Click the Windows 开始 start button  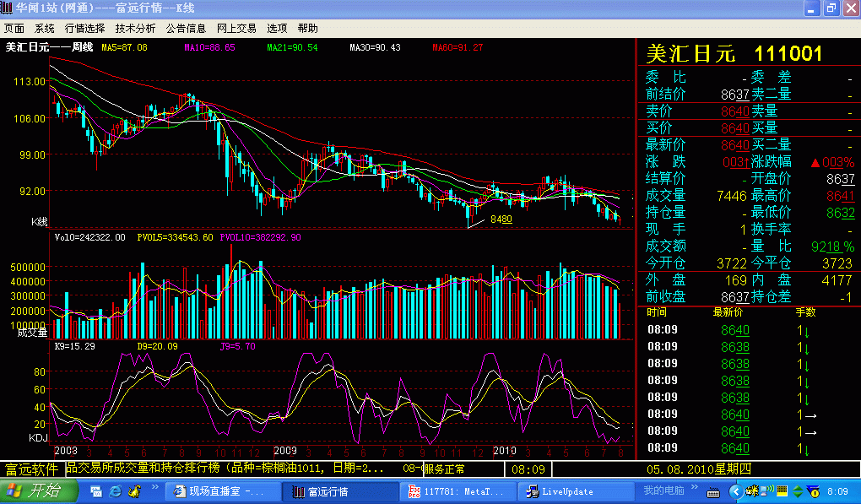point(39,490)
